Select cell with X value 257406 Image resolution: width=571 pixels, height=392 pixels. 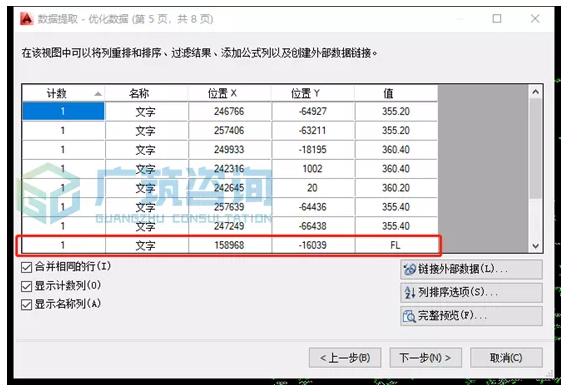click(229, 130)
